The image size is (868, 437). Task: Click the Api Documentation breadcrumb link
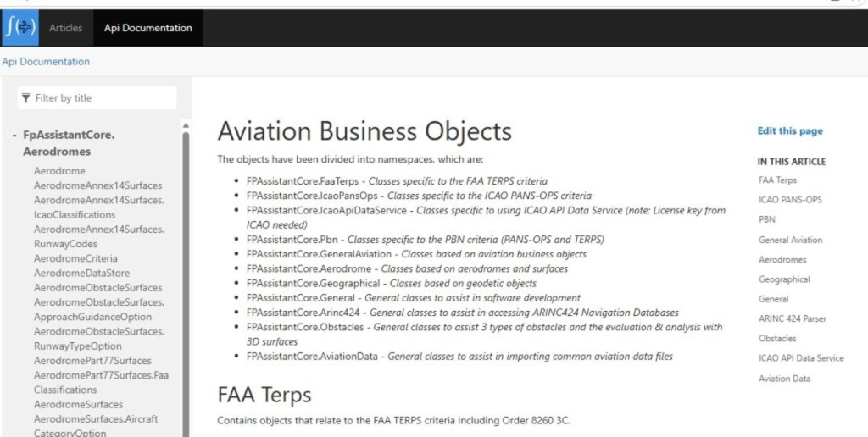point(46,62)
